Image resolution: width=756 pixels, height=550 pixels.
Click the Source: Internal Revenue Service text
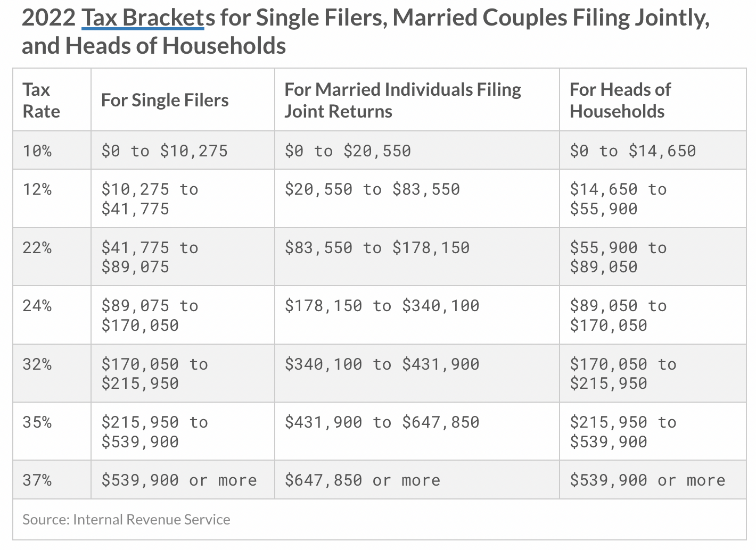click(126, 520)
